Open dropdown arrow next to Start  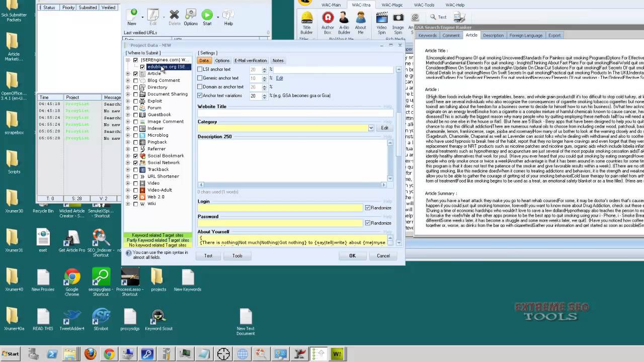pyautogui.click(x=218, y=18)
